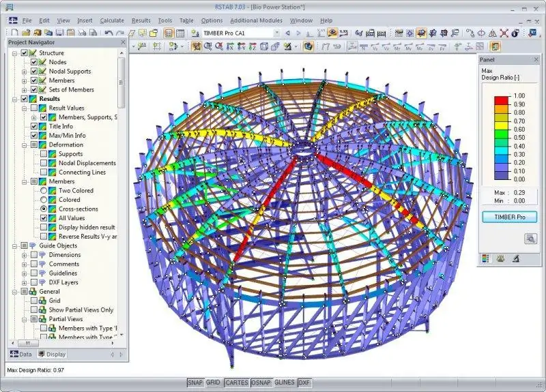Toggle the OSNAP status bar button
Screen dimensions: 546x392
(261, 382)
